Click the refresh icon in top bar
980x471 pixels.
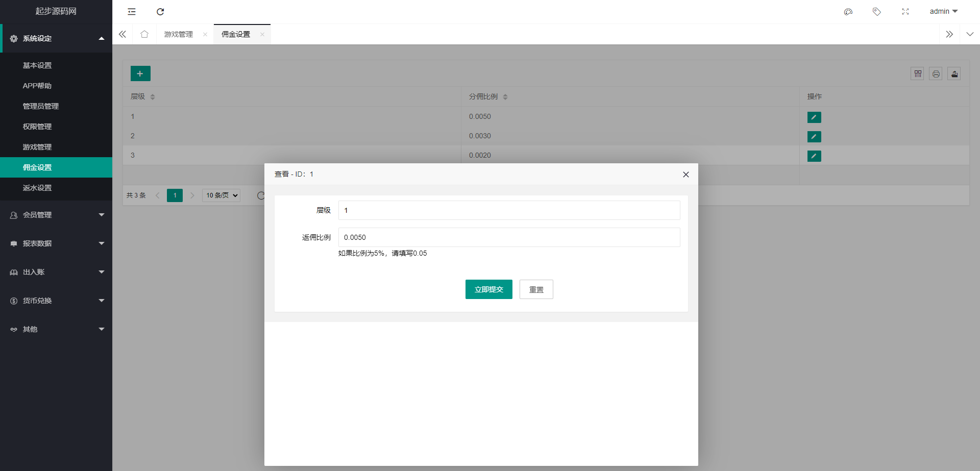click(x=160, y=12)
